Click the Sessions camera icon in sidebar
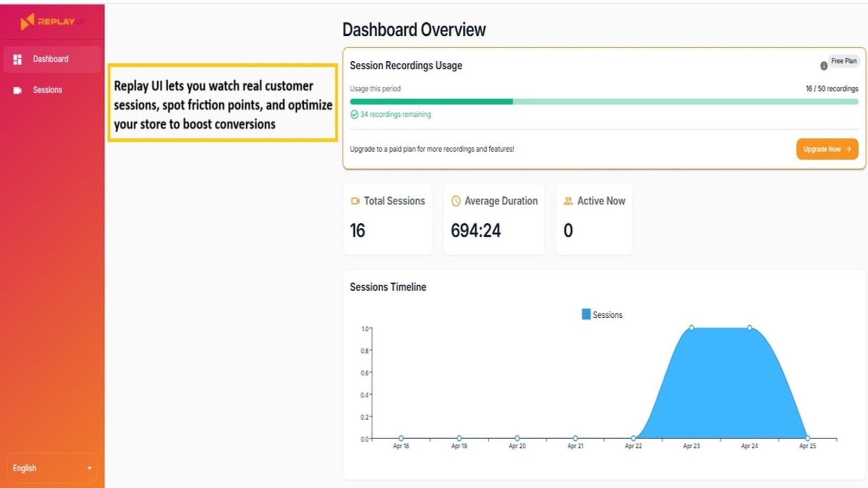 (17, 89)
